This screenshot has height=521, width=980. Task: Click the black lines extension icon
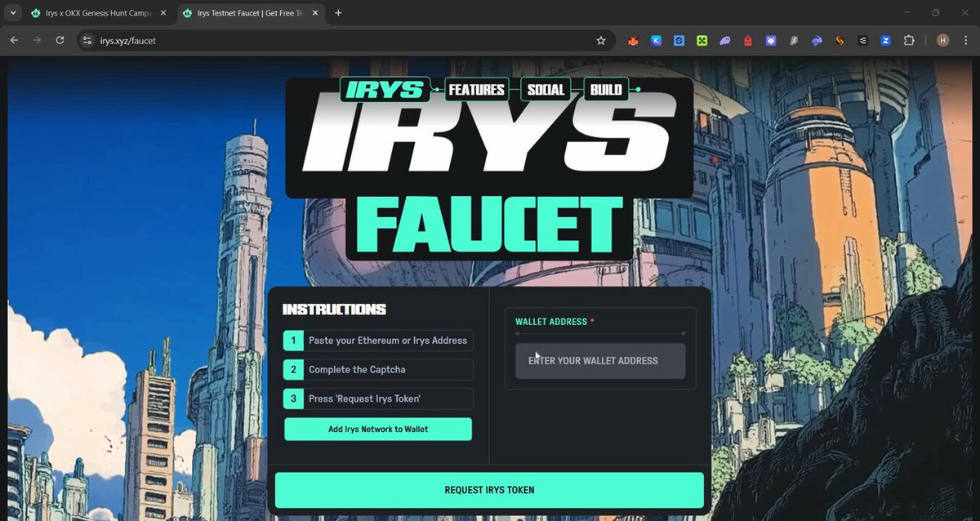click(x=862, y=40)
